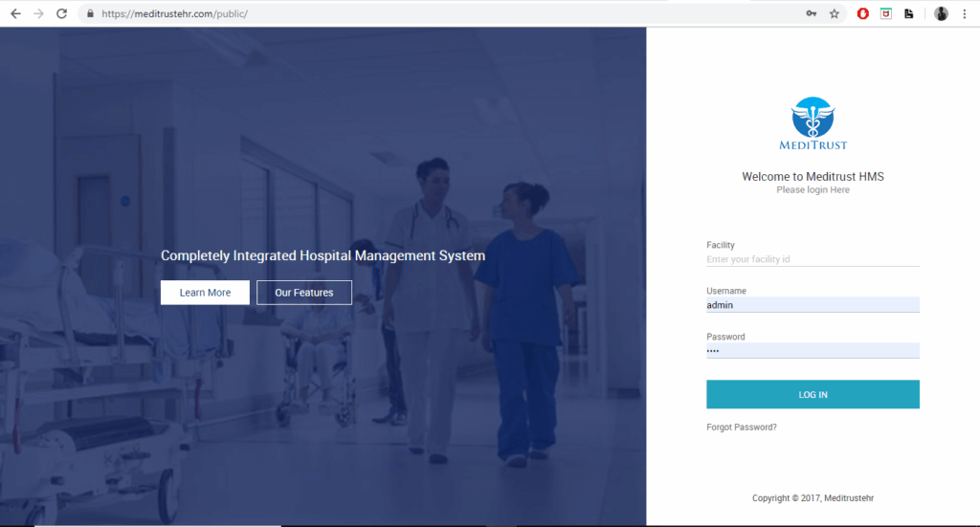Focus the Facility ID input field
The height and width of the screenshot is (527, 980).
pyautogui.click(x=813, y=259)
